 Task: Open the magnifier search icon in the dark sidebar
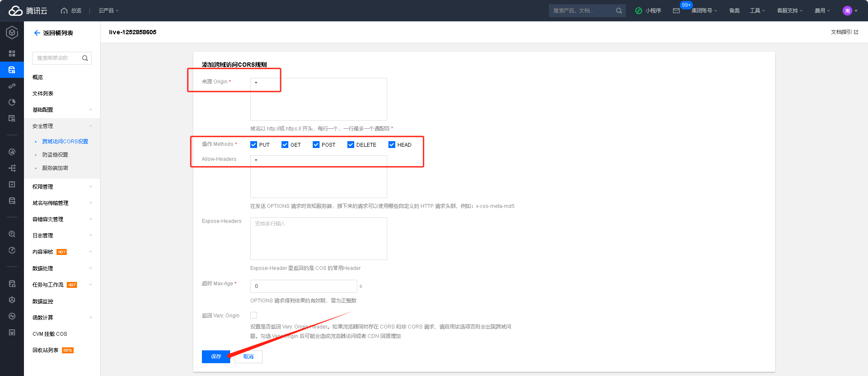(12, 234)
